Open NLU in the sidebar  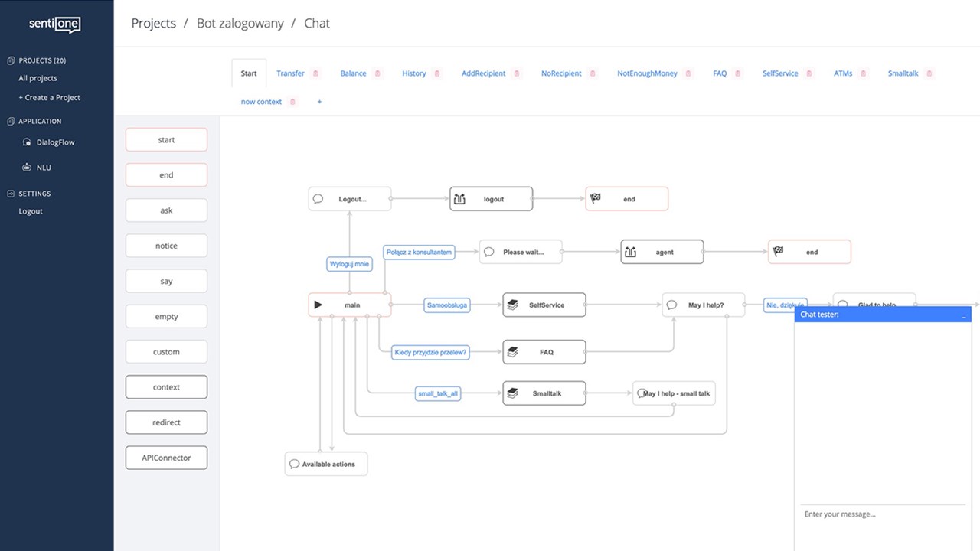point(44,168)
